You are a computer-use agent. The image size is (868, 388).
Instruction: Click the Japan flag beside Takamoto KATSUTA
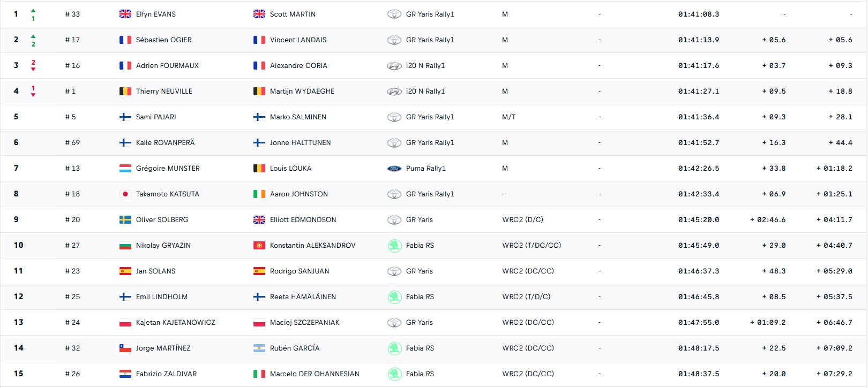125,194
